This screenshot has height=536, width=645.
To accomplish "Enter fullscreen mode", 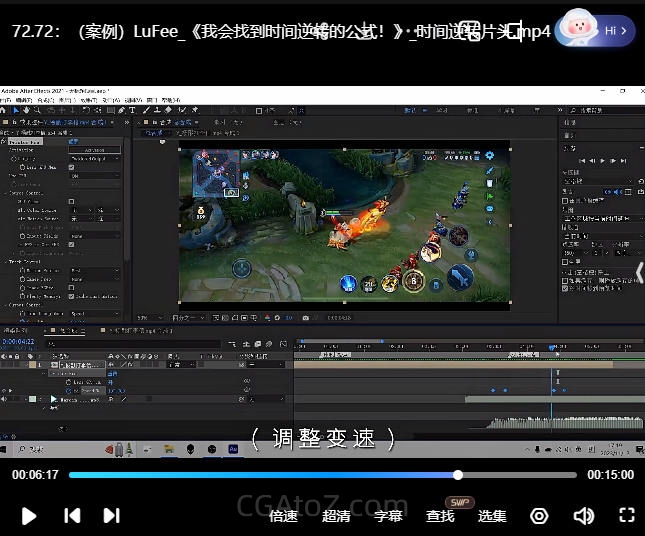I will pos(627,516).
